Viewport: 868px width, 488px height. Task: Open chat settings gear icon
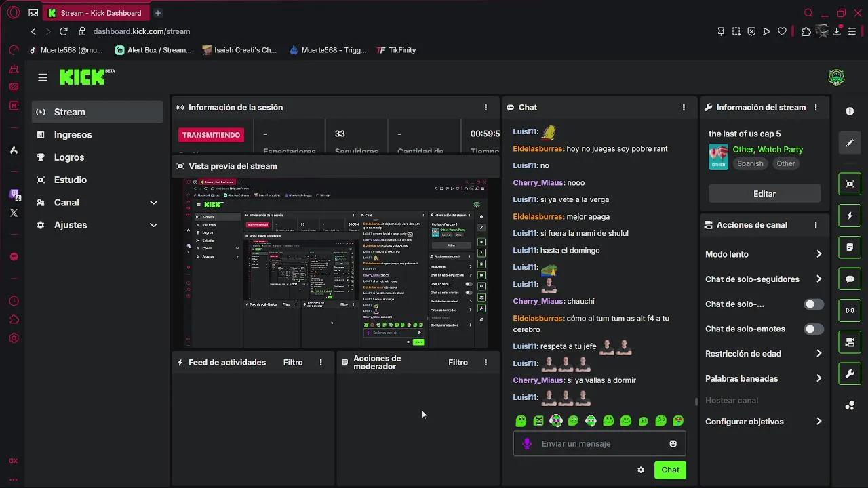641,470
